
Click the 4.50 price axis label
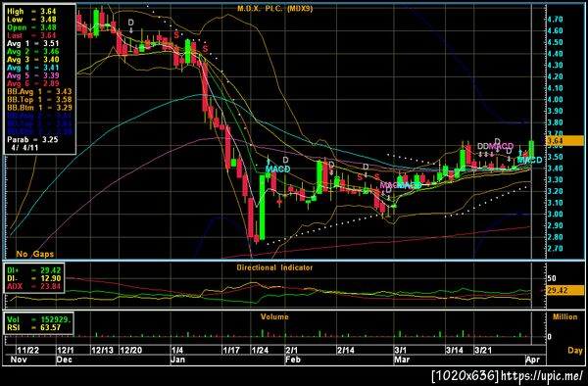tap(555, 42)
